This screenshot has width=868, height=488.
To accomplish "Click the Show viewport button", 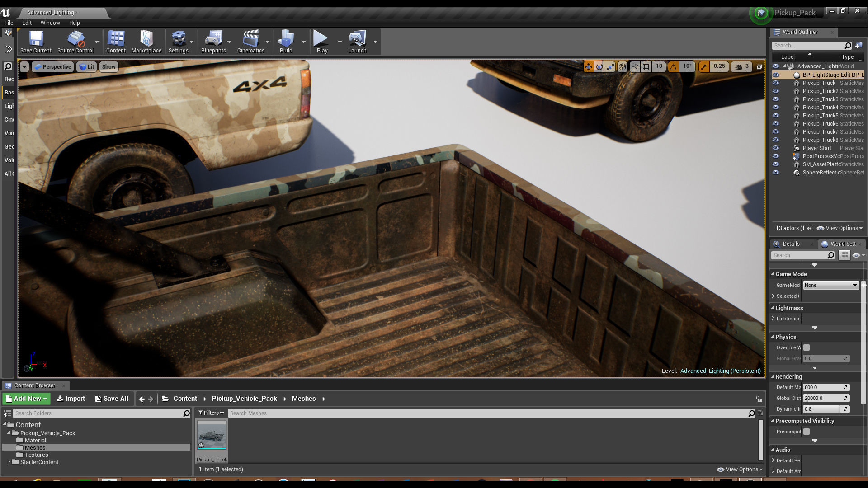I will click(x=108, y=67).
